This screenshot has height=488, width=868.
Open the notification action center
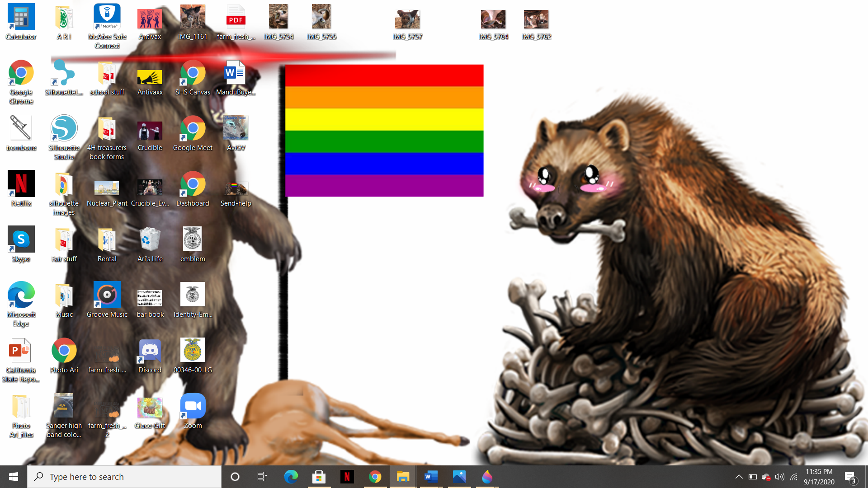850,477
